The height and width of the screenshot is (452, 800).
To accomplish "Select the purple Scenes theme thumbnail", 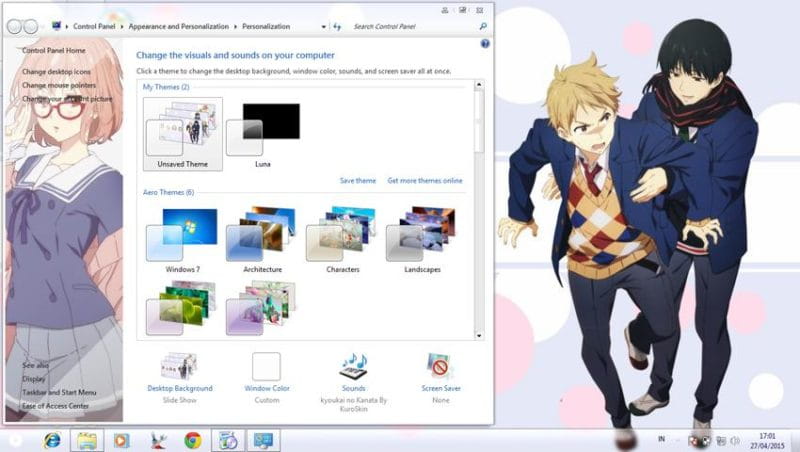I will pyautogui.click(x=262, y=308).
